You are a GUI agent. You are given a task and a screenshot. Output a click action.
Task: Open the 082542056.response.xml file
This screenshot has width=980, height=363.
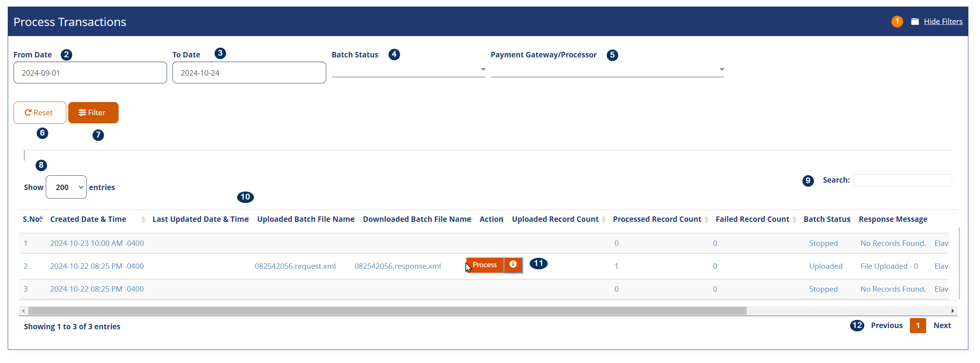(398, 266)
